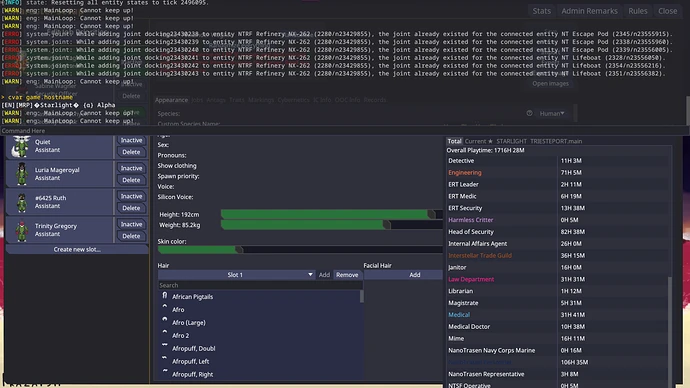Click the Medical department row
The height and width of the screenshot is (388, 690).
click(x=557, y=315)
